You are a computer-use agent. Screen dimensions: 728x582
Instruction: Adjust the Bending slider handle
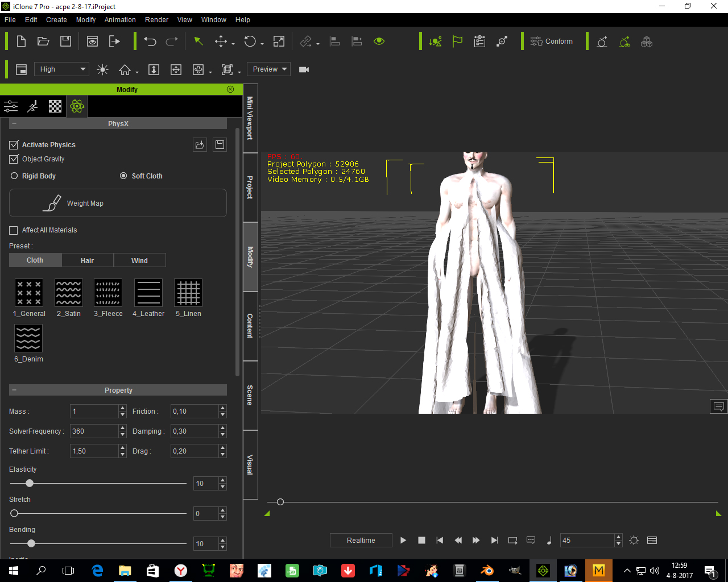tap(31, 543)
